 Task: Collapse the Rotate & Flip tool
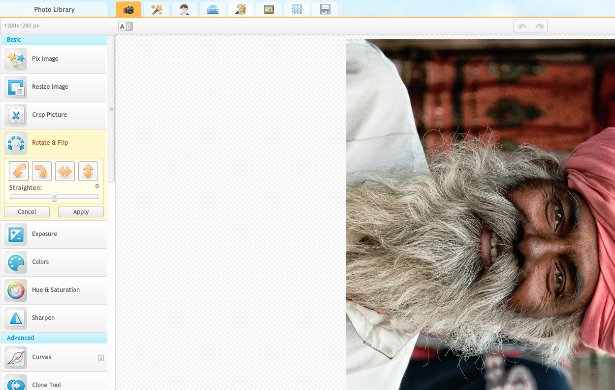click(54, 143)
